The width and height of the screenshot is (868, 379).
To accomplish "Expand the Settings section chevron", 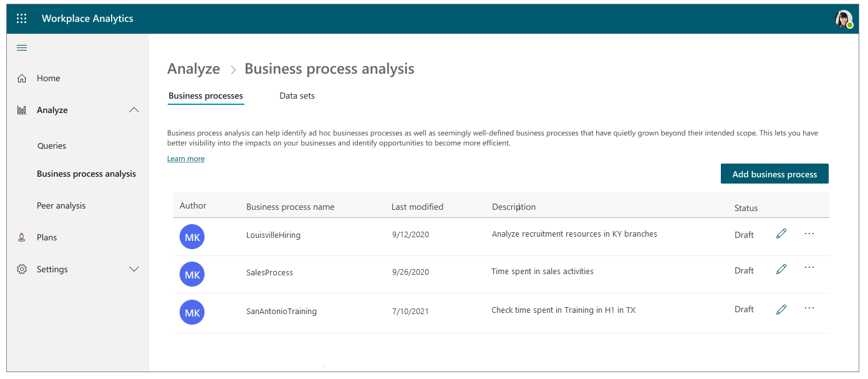I will tap(133, 269).
